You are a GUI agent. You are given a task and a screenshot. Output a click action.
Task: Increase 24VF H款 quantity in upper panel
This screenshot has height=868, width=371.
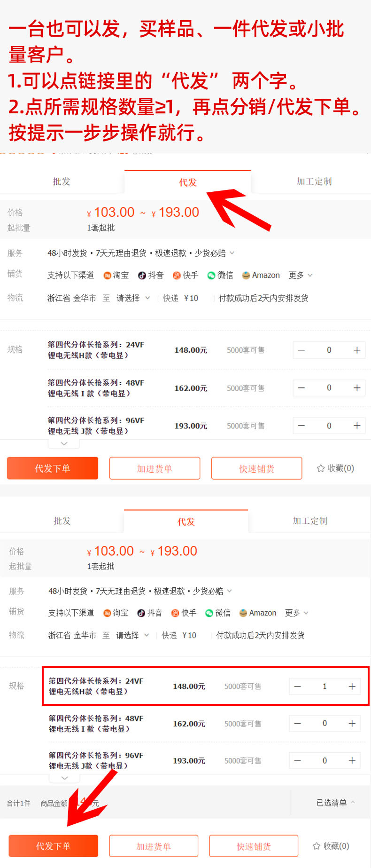point(357,350)
